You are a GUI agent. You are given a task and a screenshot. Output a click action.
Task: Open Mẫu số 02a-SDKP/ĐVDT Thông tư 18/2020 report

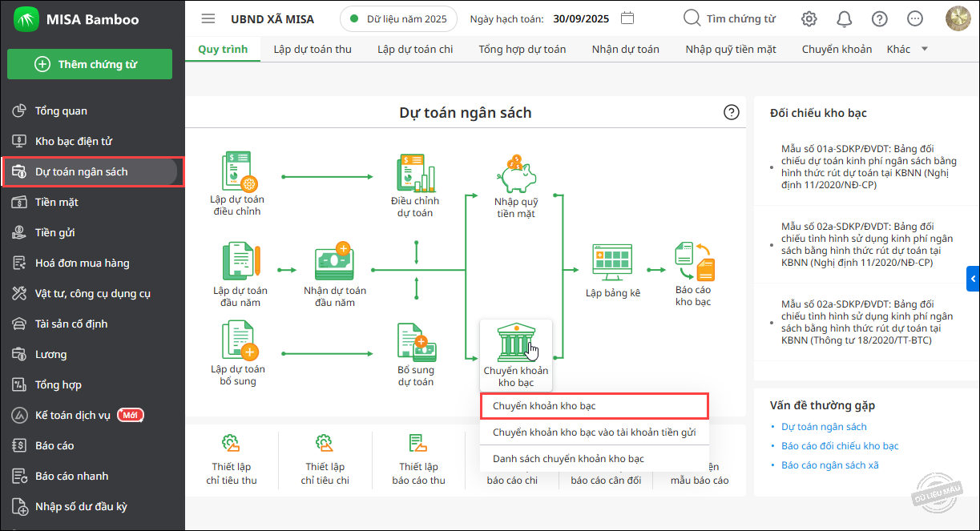867,322
